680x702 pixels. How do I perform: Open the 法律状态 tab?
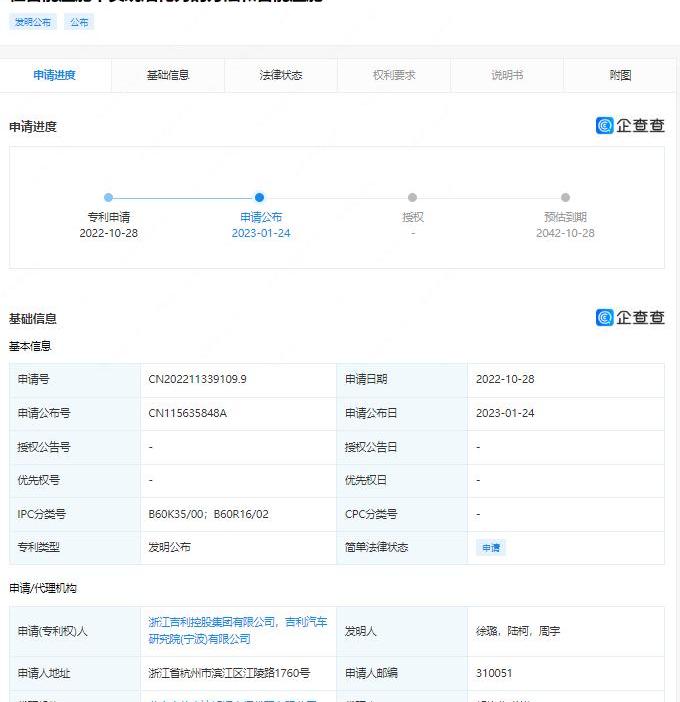point(281,75)
